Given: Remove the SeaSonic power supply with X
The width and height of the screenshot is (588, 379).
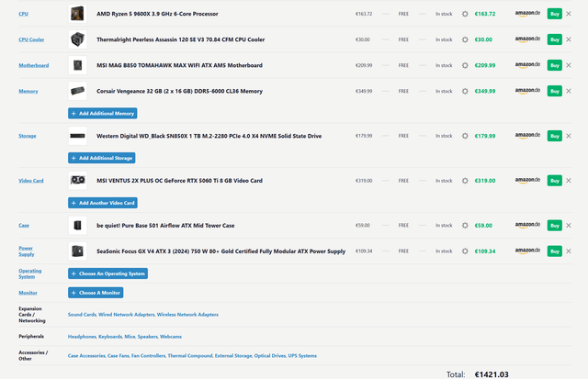Looking at the screenshot, I should 569,251.
